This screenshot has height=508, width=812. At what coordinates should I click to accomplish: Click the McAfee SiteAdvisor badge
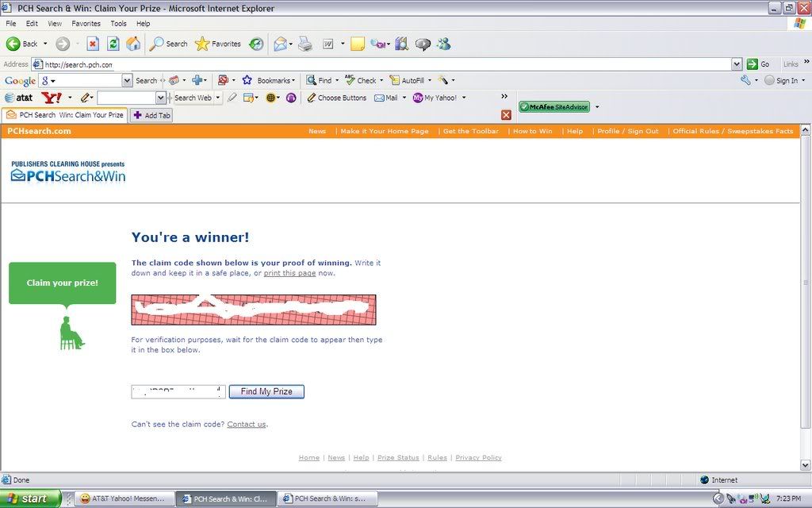point(554,106)
